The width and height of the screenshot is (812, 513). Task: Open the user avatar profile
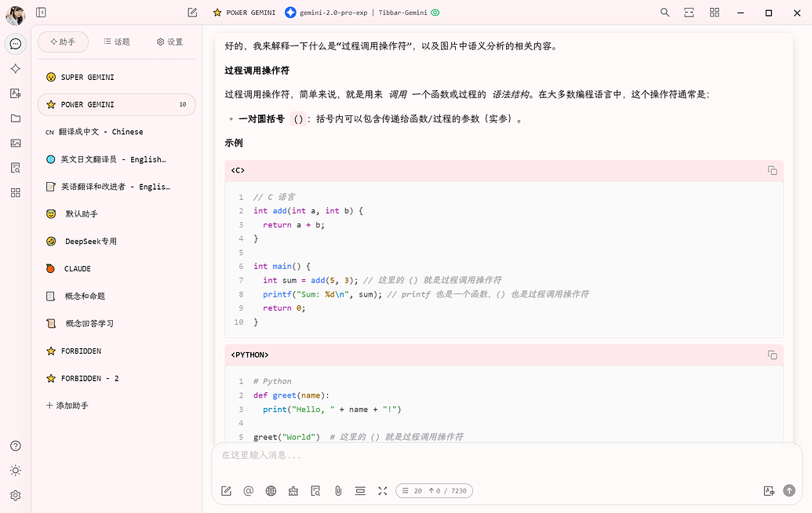point(16,15)
